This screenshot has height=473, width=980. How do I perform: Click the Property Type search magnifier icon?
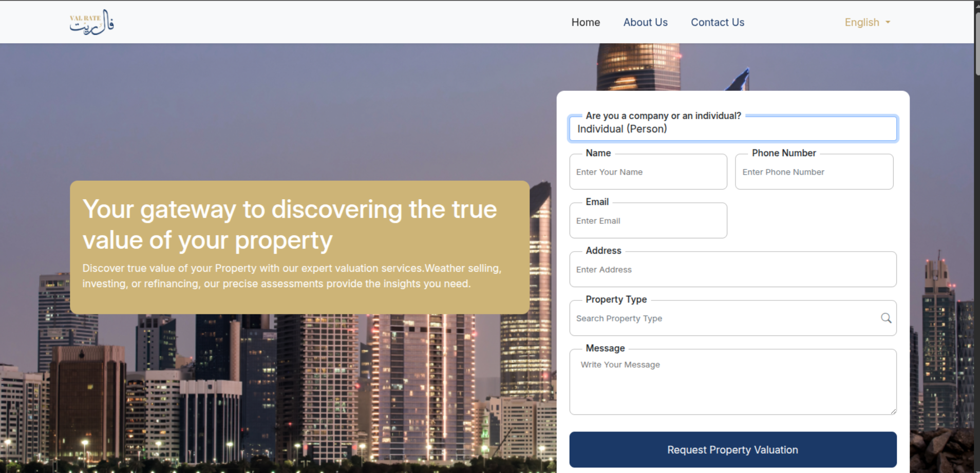(886, 318)
